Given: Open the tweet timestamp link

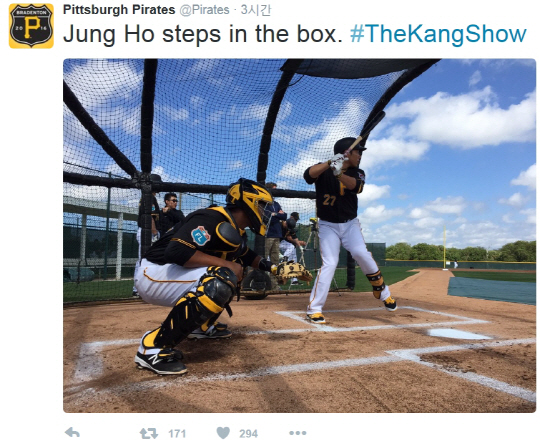Looking at the screenshot, I should click(x=256, y=10).
